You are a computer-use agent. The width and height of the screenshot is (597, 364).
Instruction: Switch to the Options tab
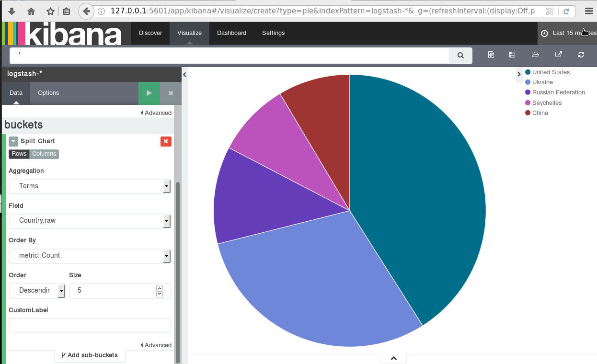point(48,93)
